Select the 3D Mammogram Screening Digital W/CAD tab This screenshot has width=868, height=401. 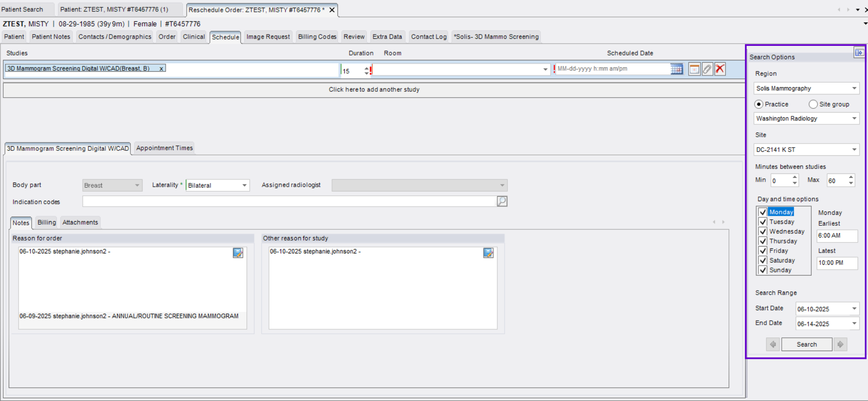[x=68, y=149]
